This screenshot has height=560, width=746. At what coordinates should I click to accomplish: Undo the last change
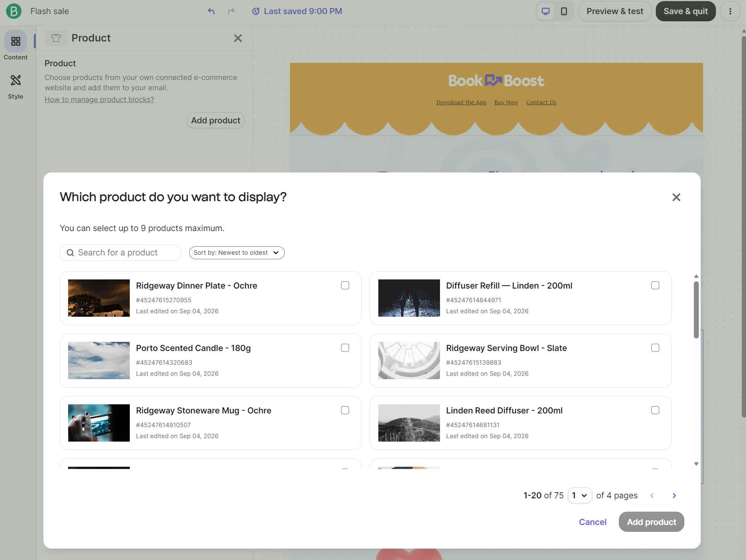pyautogui.click(x=211, y=11)
